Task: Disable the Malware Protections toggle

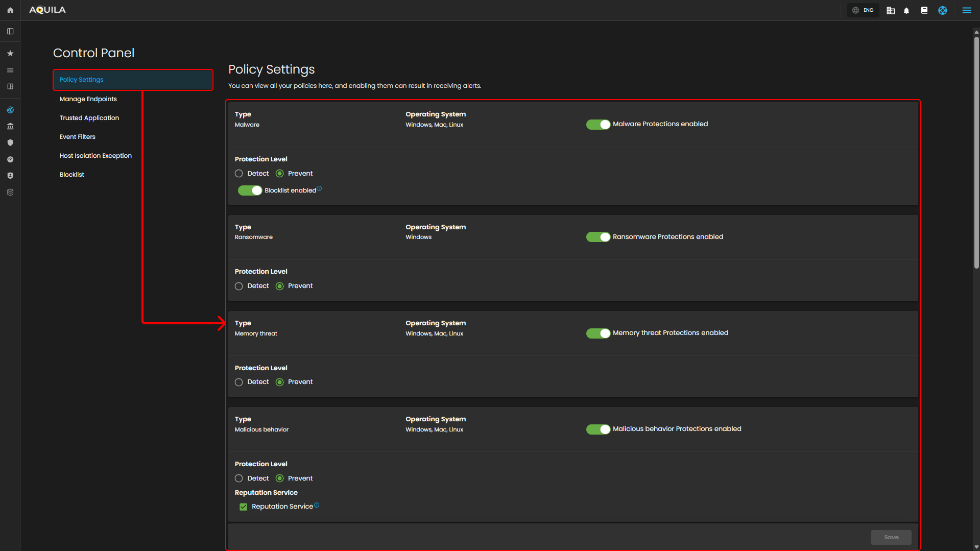Action: pyautogui.click(x=597, y=125)
